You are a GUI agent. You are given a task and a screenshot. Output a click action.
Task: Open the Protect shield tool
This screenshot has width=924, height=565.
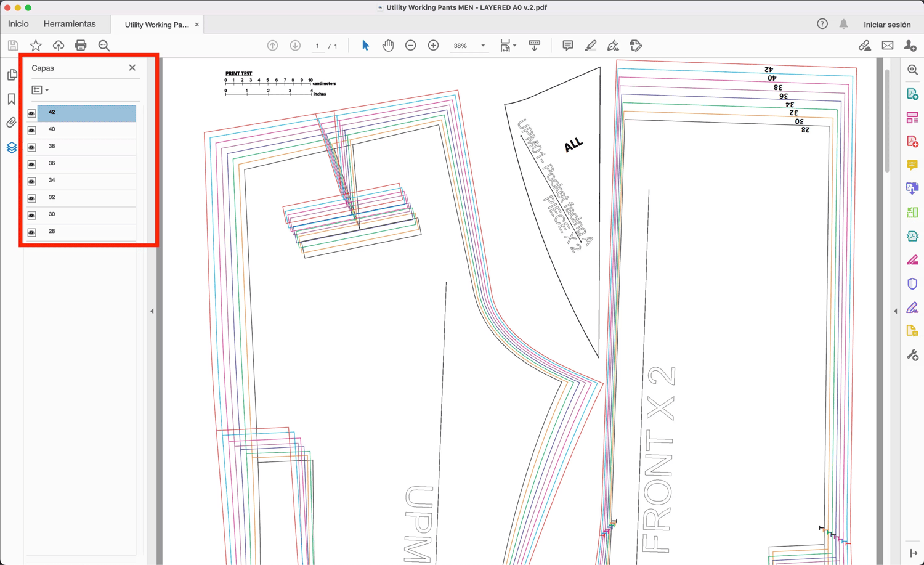[912, 284]
